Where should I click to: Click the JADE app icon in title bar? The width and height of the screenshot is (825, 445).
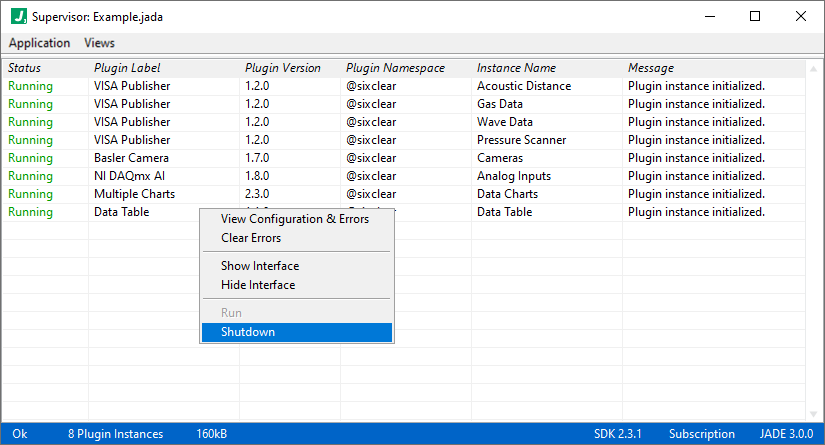(x=18, y=16)
